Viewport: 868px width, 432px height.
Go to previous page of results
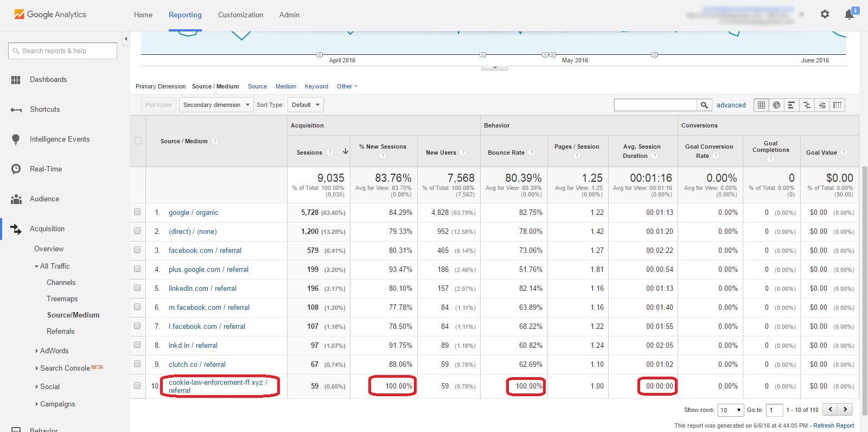pyautogui.click(x=830, y=410)
